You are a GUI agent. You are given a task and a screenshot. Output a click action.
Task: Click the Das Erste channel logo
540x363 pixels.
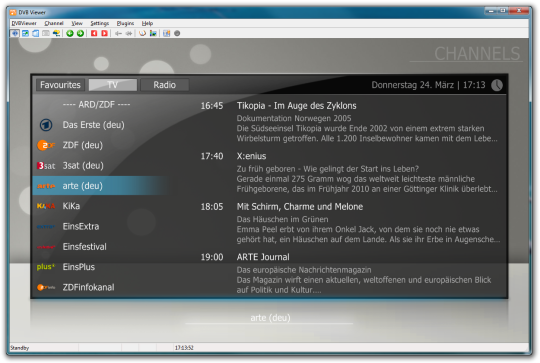[46, 125]
